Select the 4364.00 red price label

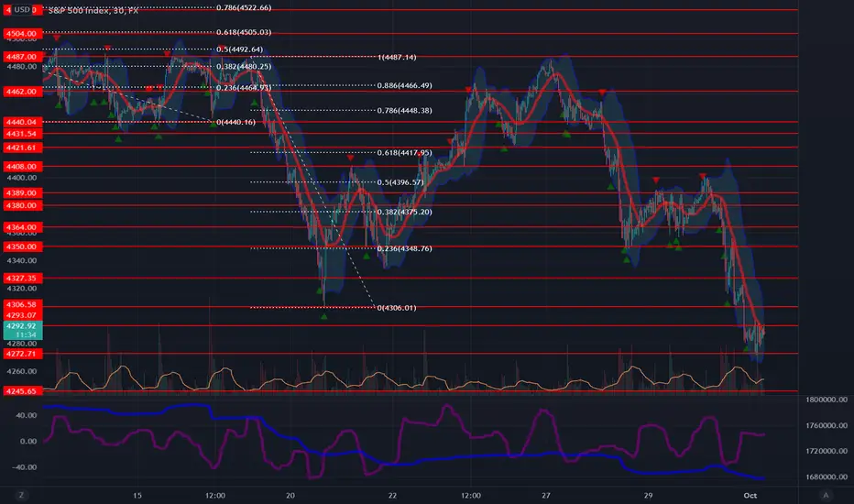click(x=21, y=227)
